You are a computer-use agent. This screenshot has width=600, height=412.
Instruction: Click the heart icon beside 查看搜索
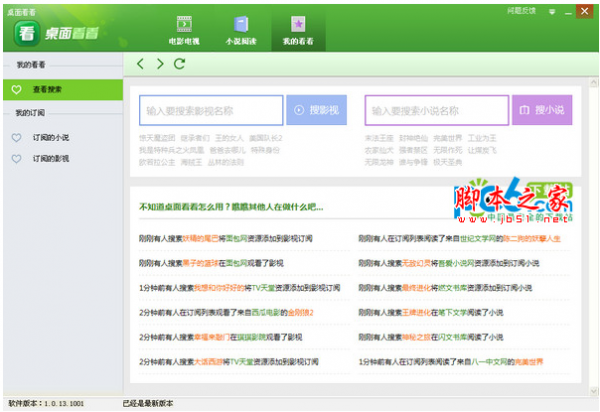(x=16, y=90)
